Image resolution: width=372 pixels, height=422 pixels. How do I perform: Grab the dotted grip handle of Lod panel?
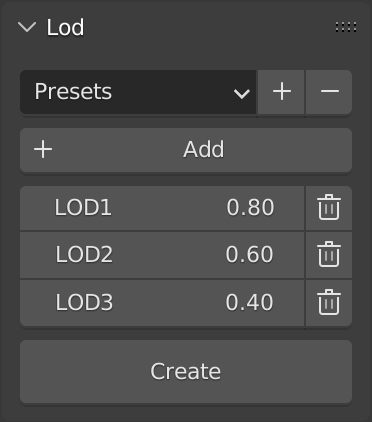(346, 27)
